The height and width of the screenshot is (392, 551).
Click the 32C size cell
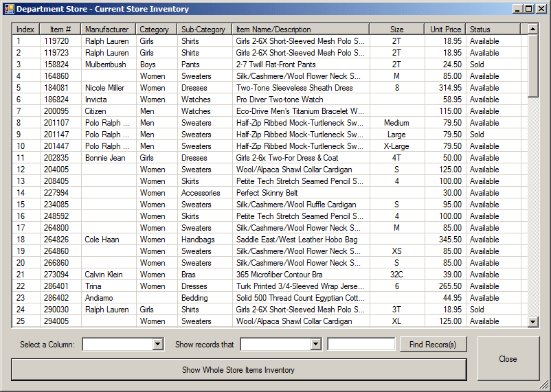[x=396, y=275]
